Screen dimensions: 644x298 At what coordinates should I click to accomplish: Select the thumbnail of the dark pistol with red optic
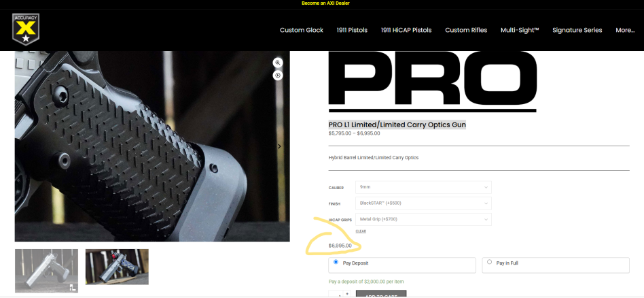point(117,267)
